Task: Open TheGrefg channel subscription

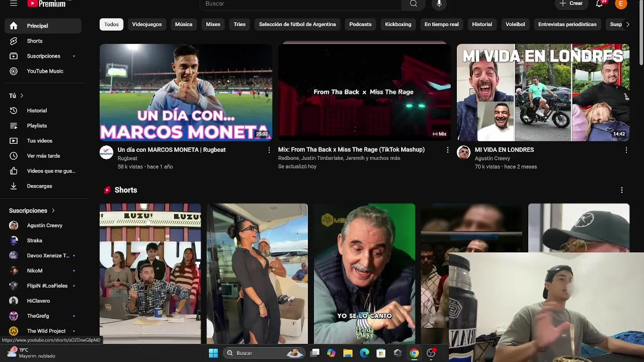Action: (x=43, y=316)
